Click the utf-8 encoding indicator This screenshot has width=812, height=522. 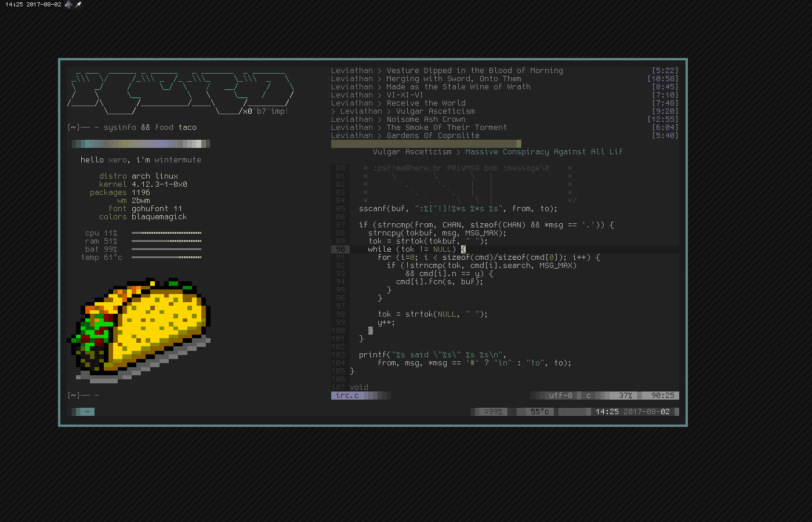[560, 396]
